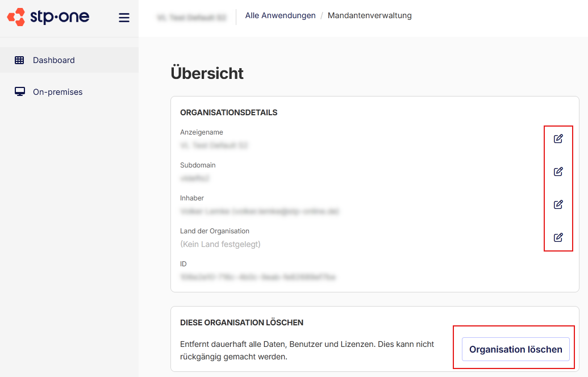Click the '(Kein Land festgelegt)' value

click(x=220, y=244)
